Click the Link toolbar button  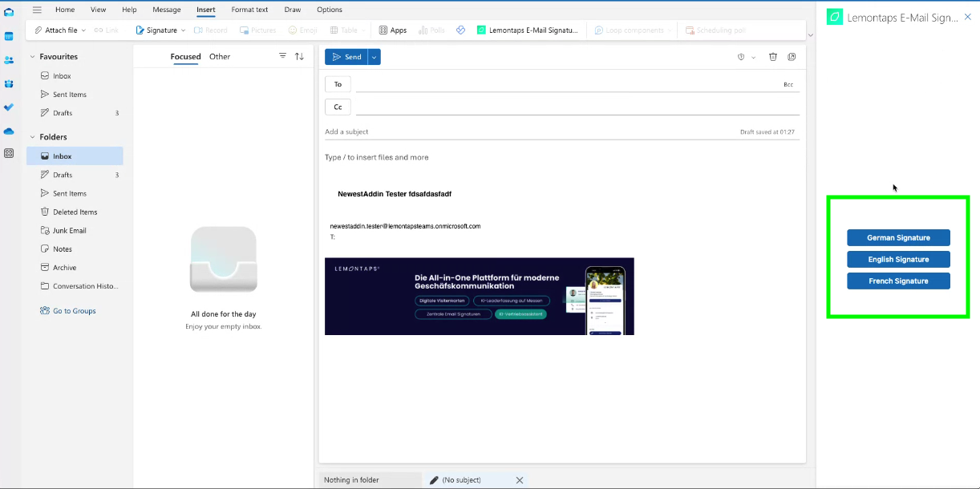pyautogui.click(x=106, y=30)
